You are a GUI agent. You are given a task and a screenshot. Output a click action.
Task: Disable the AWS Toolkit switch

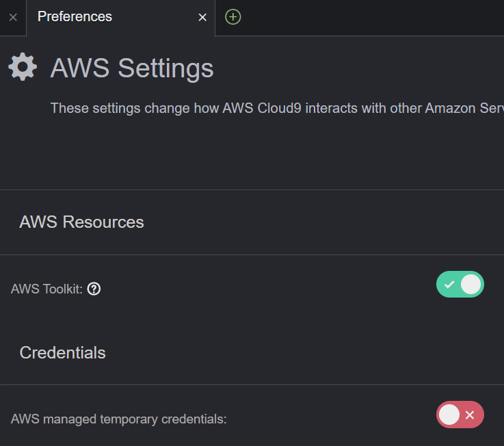pyautogui.click(x=460, y=285)
